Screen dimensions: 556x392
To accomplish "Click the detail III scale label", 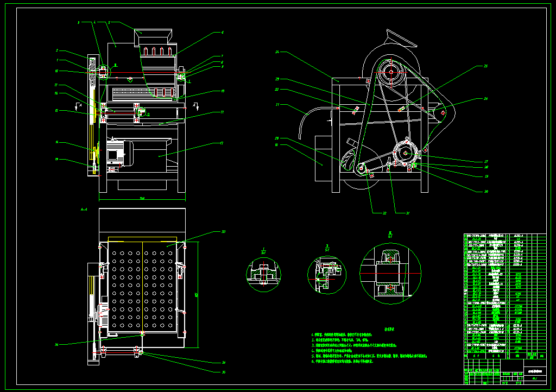I will click(x=390, y=235).
